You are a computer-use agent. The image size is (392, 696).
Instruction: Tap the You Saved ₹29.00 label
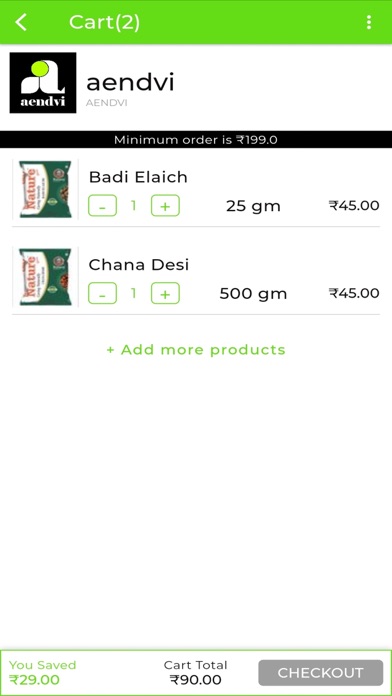point(43,672)
